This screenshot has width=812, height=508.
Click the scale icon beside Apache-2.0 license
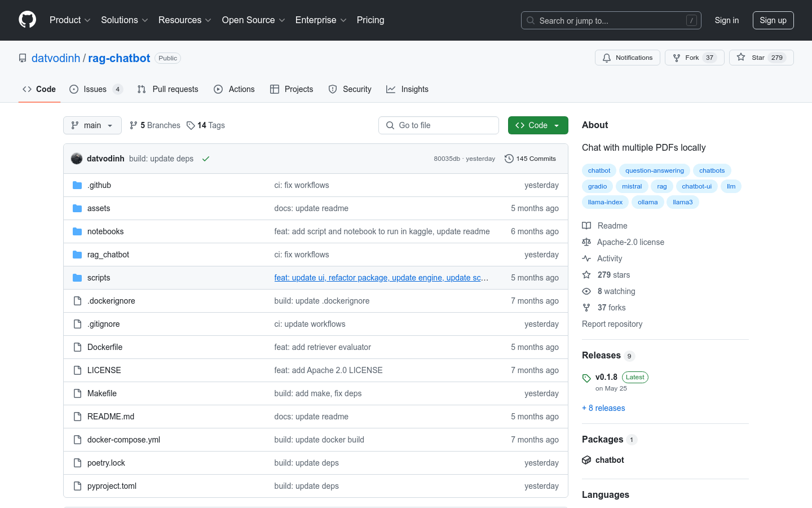pyautogui.click(x=586, y=242)
